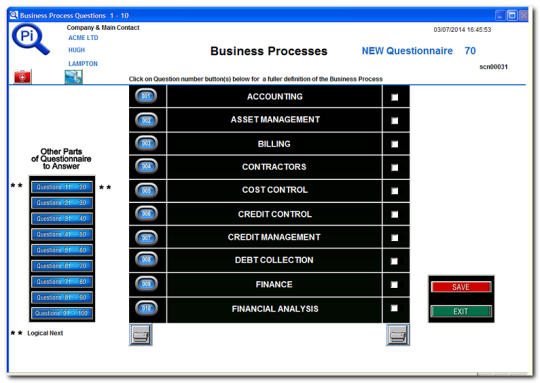Click the COST CONTROL process label
This screenshot has height=383, width=540.
[x=274, y=190]
